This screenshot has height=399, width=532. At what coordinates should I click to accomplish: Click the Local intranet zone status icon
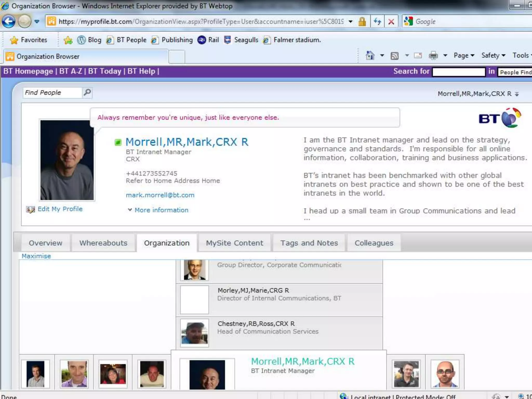343,396
